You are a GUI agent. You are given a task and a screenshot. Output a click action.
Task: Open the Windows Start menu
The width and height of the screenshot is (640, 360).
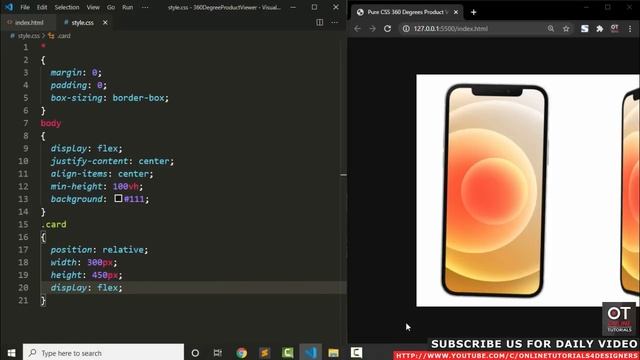tap(11, 353)
